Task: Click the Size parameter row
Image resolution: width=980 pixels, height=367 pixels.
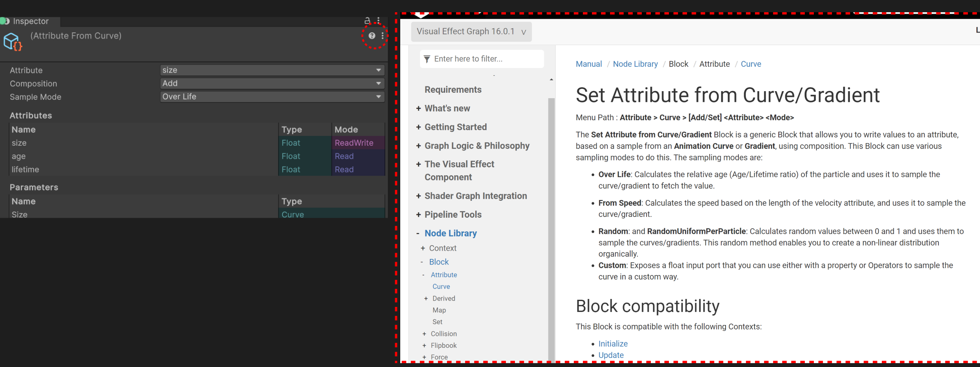Action: 197,214
